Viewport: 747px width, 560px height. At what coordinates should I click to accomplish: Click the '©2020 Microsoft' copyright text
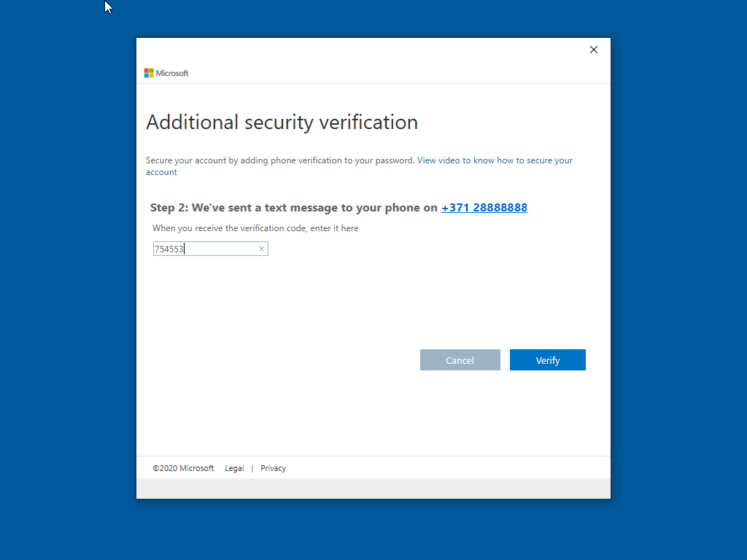(x=183, y=468)
